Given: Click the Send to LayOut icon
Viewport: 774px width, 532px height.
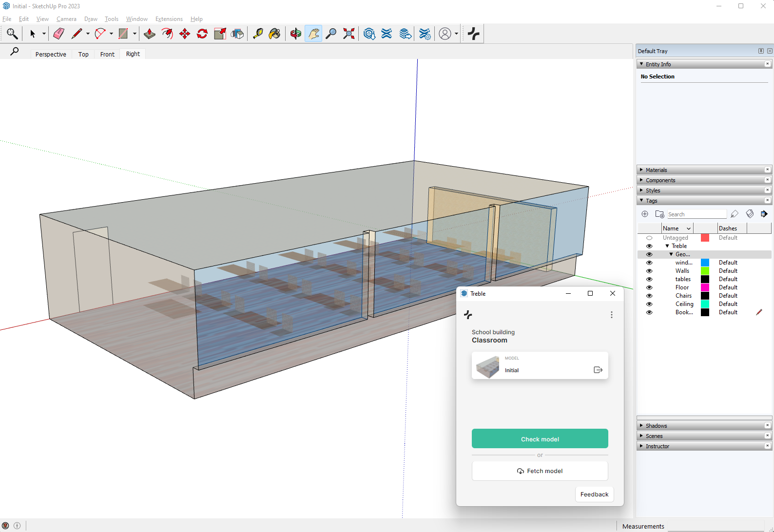Looking at the screenshot, I should (x=406, y=34).
